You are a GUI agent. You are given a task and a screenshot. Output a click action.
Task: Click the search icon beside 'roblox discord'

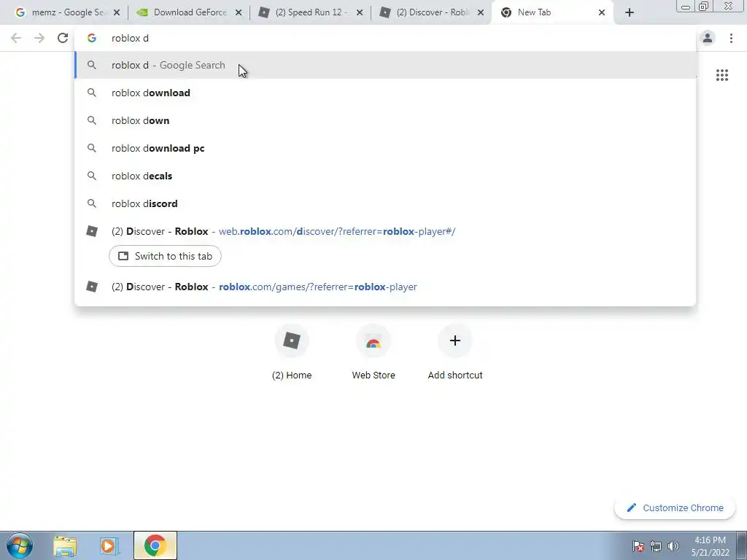(x=92, y=203)
